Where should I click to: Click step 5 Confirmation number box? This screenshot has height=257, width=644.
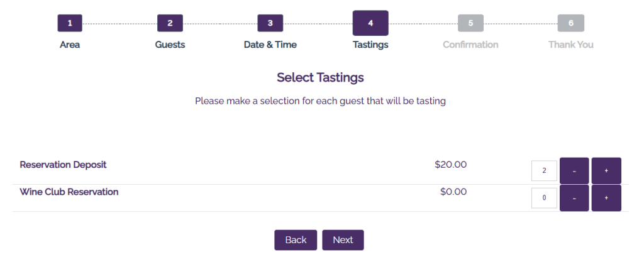(470, 23)
